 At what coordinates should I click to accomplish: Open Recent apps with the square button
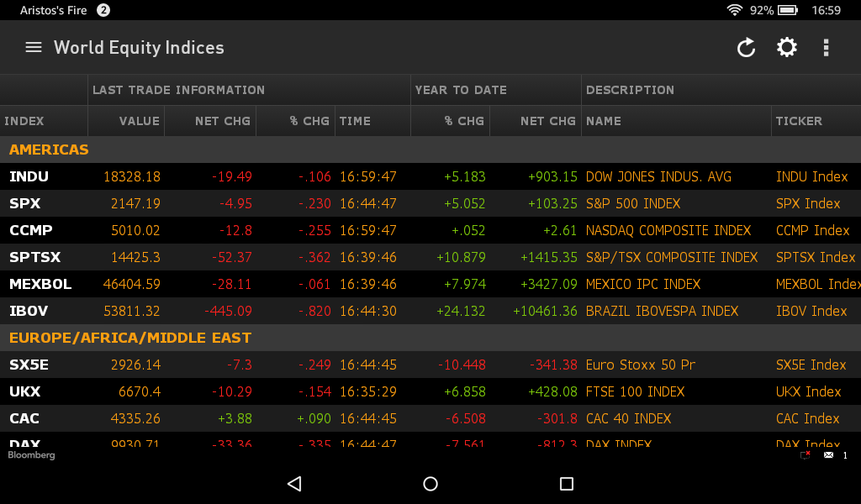pyautogui.click(x=566, y=484)
